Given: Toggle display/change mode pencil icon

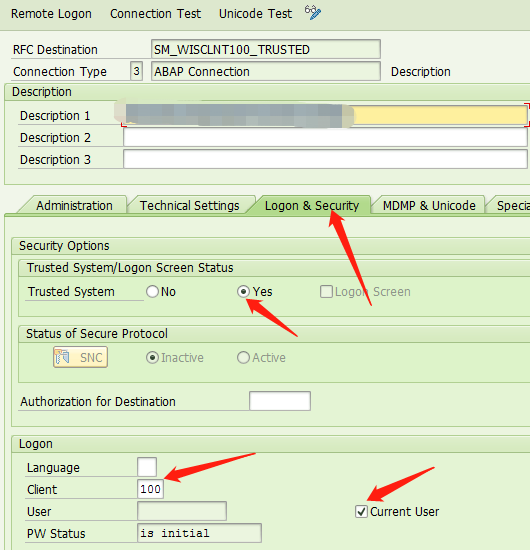Looking at the screenshot, I should tap(313, 13).
